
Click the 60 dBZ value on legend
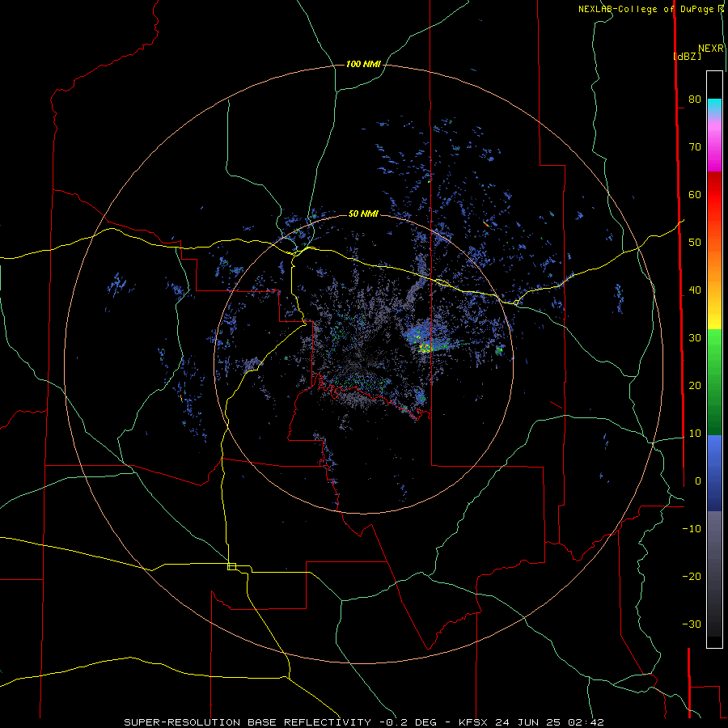(x=695, y=194)
